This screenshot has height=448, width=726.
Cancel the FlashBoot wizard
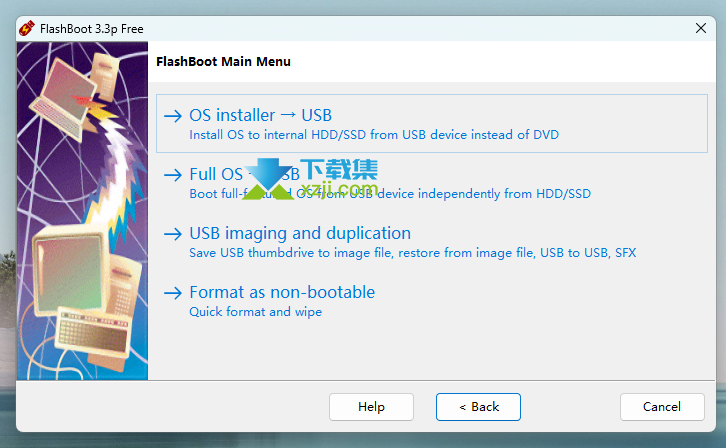[662, 407]
